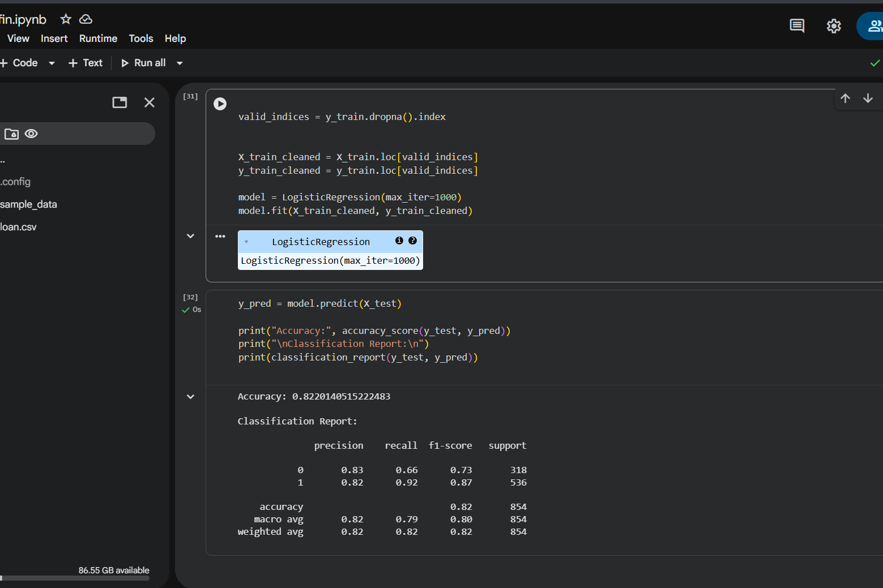Collapse the classification report output
This screenshot has width=883, height=588.
190,397
